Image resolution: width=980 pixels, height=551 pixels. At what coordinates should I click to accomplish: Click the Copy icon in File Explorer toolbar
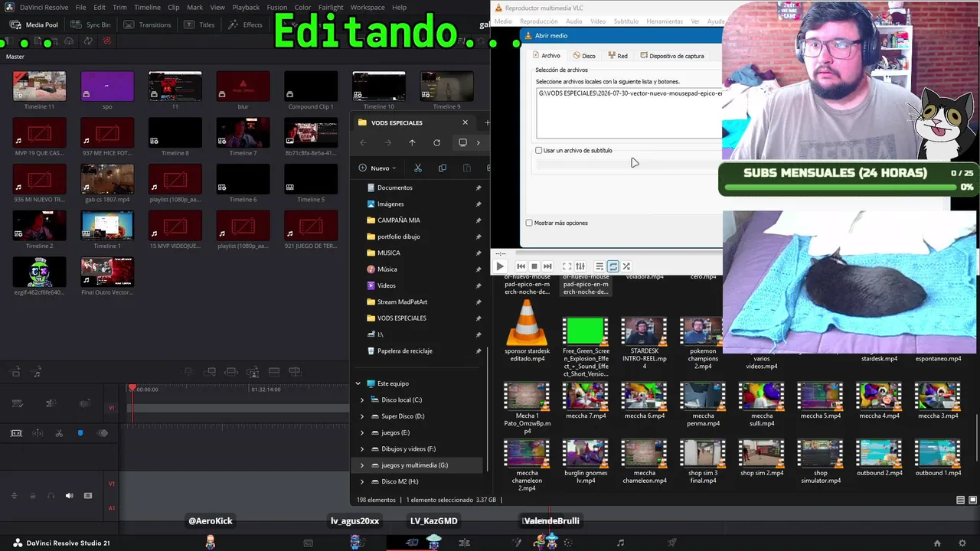(x=443, y=168)
